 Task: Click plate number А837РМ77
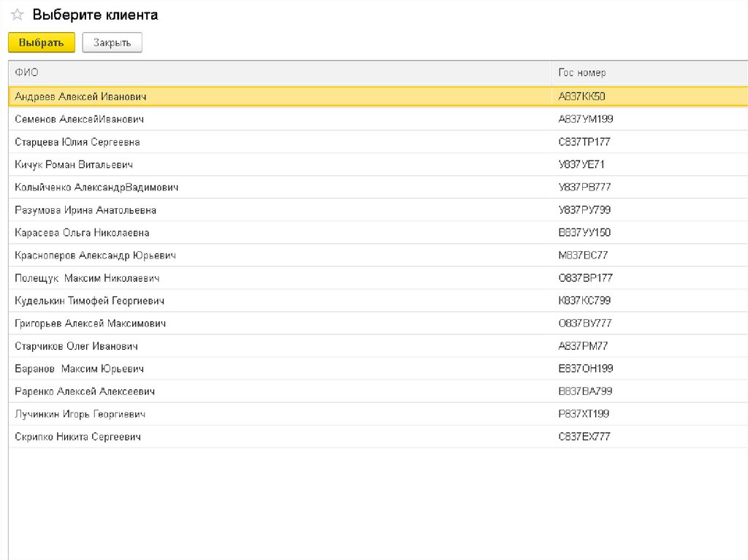pos(583,346)
